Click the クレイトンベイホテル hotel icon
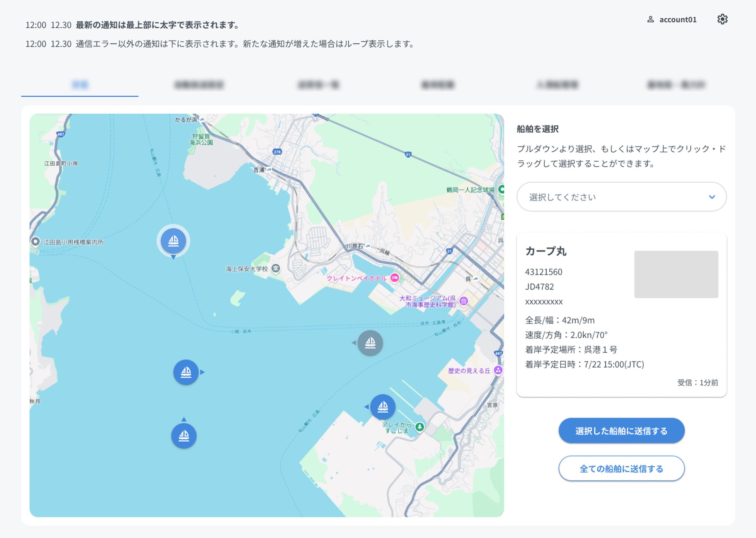The image size is (756, 538). click(x=395, y=277)
